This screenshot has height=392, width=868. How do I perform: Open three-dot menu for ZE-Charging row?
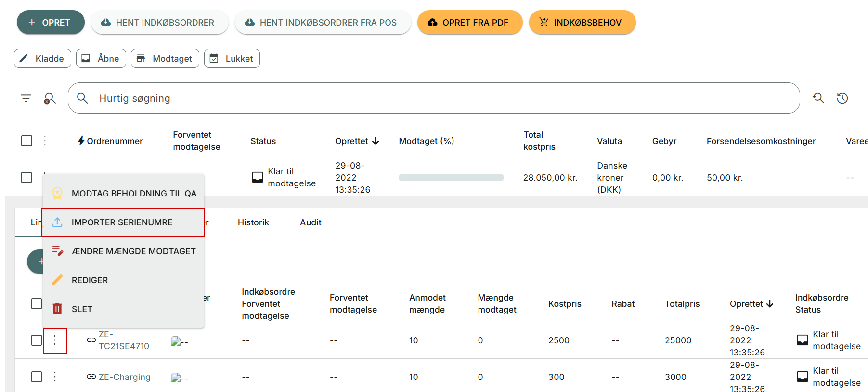tap(55, 377)
